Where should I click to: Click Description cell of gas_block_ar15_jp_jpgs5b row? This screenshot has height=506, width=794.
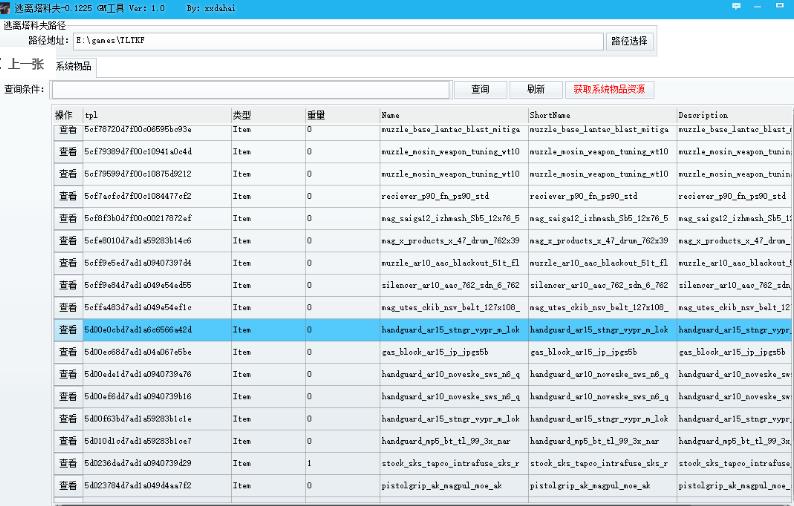[x=734, y=352]
